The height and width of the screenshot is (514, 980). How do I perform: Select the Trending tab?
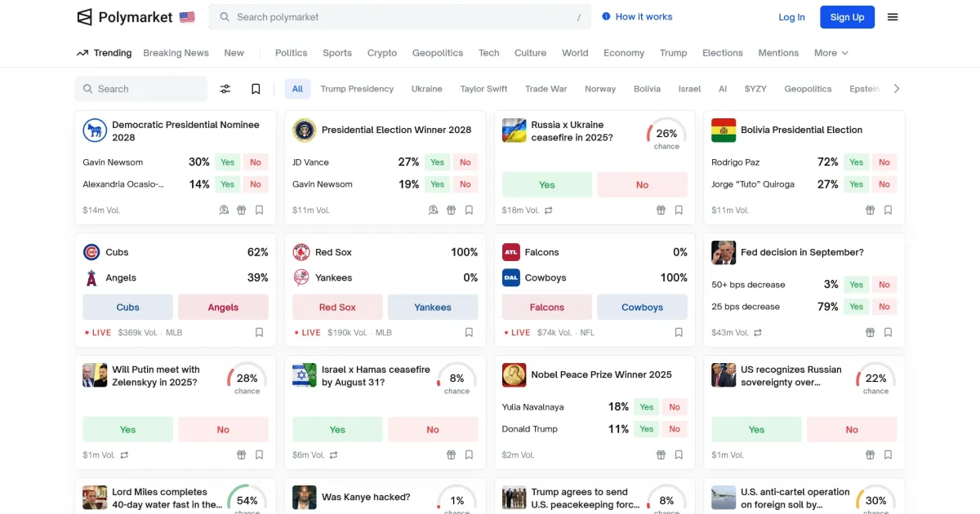[104, 53]
